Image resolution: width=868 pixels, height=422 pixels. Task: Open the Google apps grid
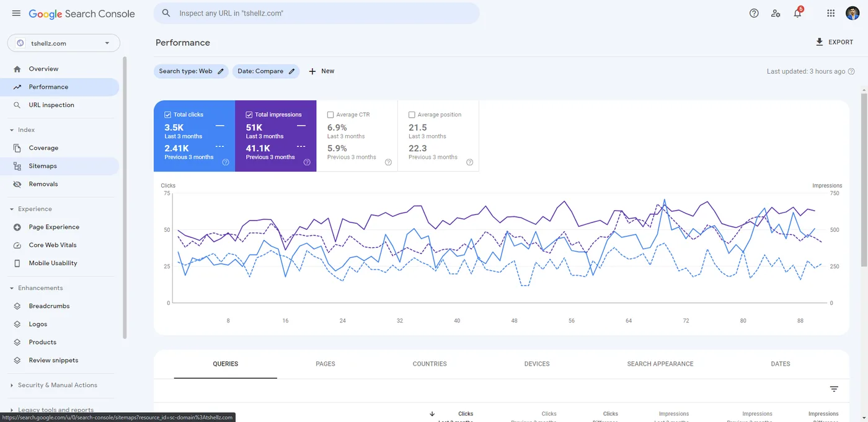click(x=831, y=13)
